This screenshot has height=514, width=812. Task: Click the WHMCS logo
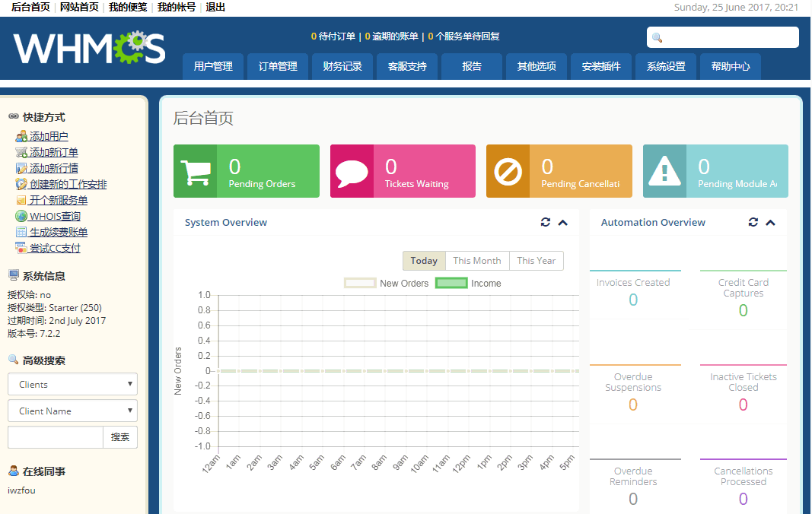[89, 48]
